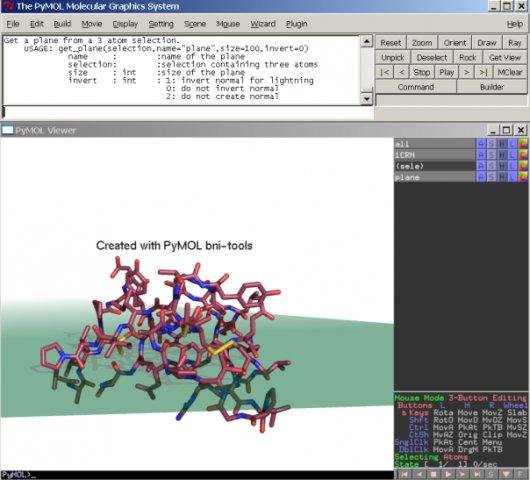Image resolution: width=530 pixels, height=480 pixels.
Task: Open the Movie menu
Action: pos(92,24)
